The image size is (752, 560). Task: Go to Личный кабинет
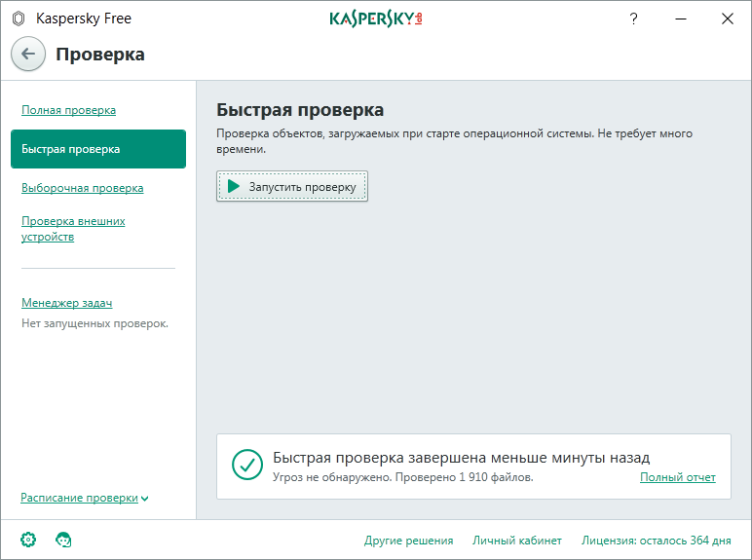(x=517, y=541)
